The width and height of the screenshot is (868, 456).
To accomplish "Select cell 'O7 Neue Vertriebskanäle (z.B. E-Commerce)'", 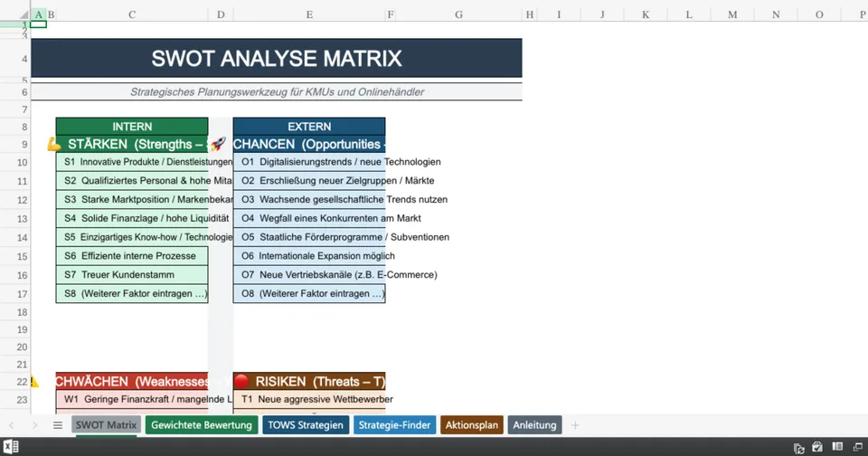I will [309, 275].
